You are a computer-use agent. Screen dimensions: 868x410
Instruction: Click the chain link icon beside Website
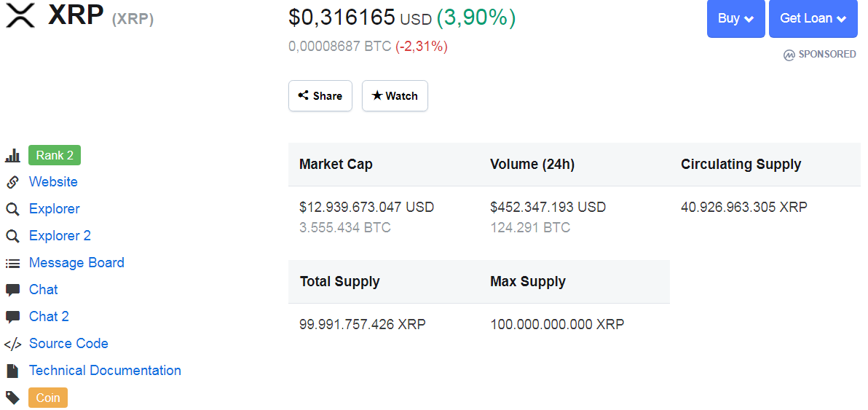[x=12, y=182]
